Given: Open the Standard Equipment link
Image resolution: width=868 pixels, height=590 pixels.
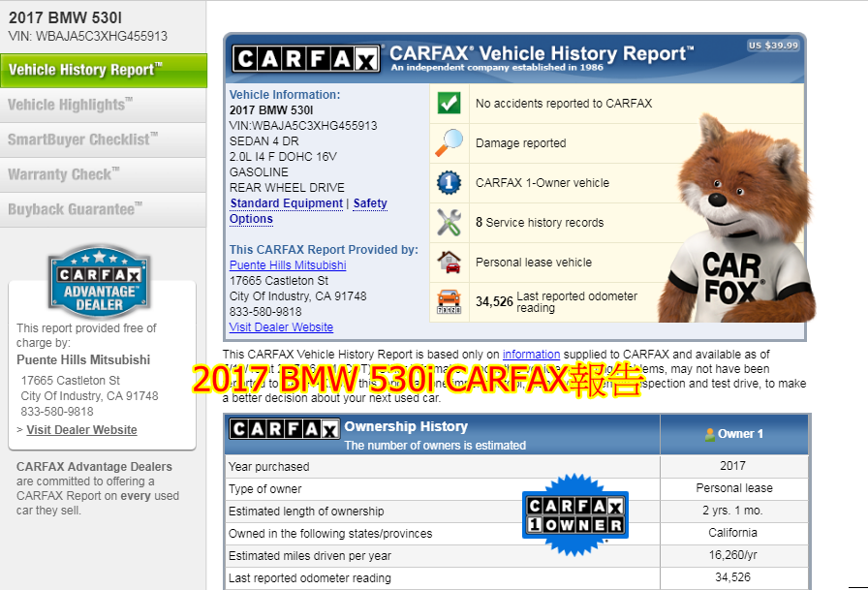Looking at the screenshot, I should [x=287, y=203].
